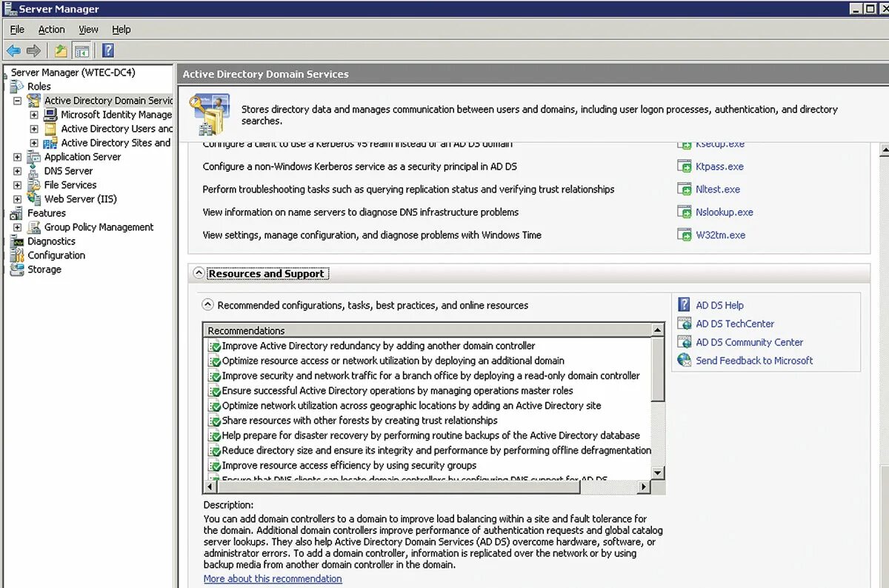Click the Diagnostics node icon

click(x=18, y=241)
